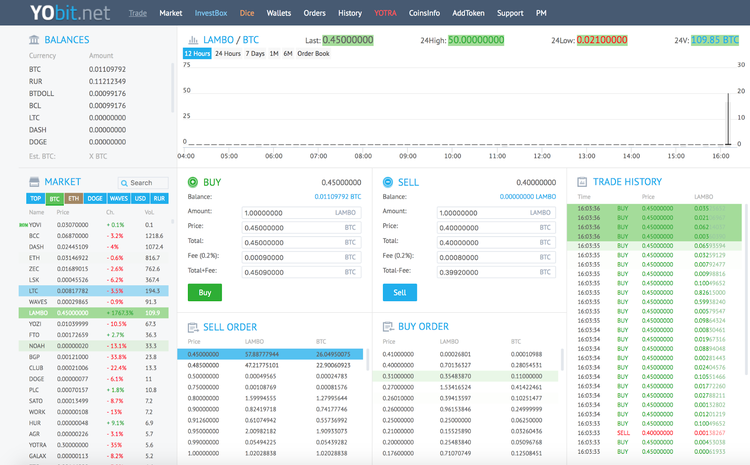The image size is (750, 465).
Task: Click the green Buy circle icon
Action: pos(191,182)
